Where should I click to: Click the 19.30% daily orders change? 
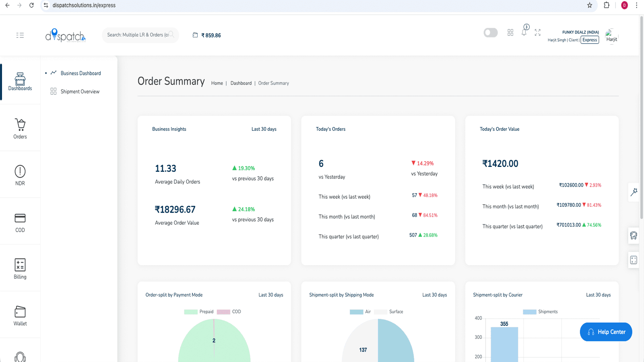pos(244,168)
